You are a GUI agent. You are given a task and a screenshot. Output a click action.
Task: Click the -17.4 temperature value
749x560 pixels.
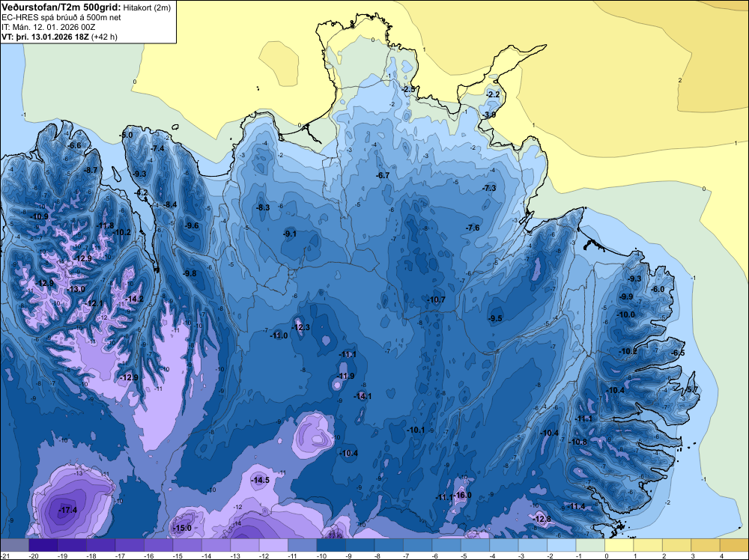coord(67,510)
